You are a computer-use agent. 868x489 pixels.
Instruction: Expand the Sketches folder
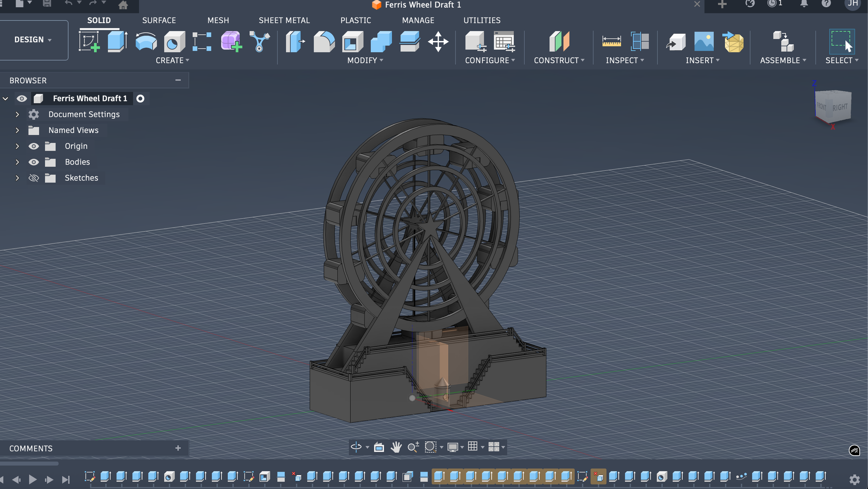[x=17, y=178]
